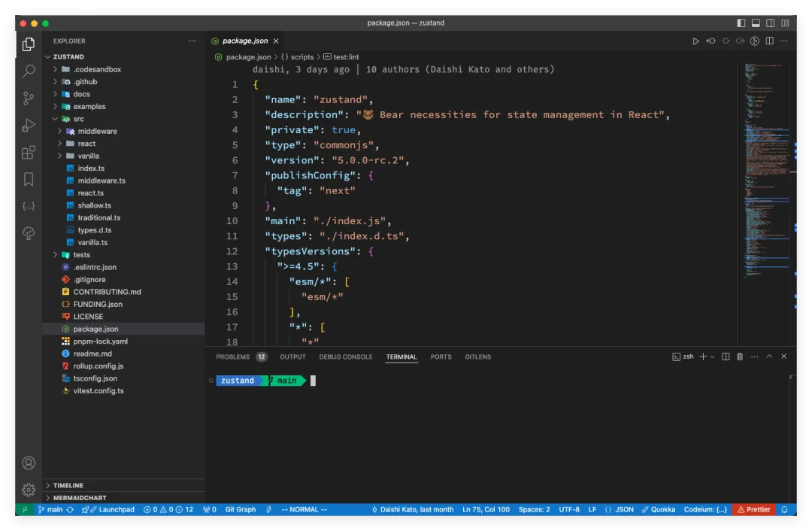Screen dimensions: 812x531
Task: Click 'Ln 75, Col 100' in status bar
Action: 486,510
